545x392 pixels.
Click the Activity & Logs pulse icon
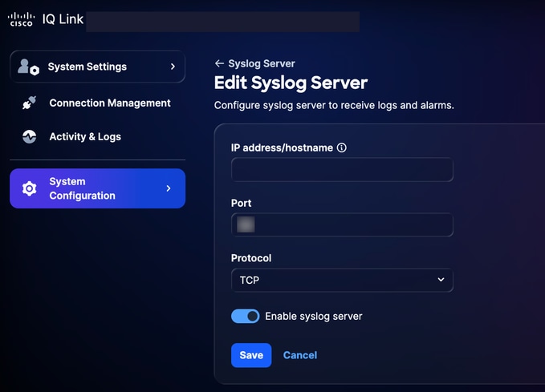29,136
